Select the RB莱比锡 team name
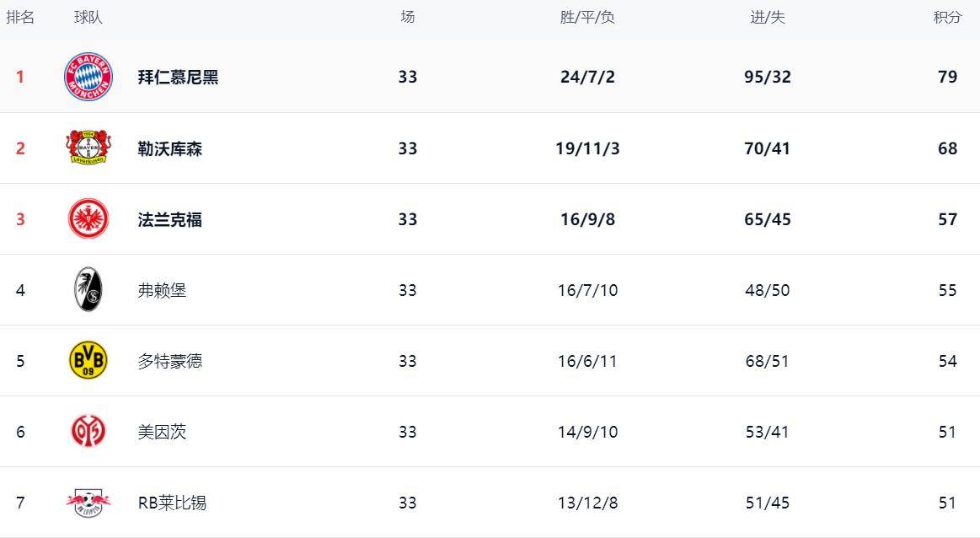Screen dimensions: 980x538 172,503
